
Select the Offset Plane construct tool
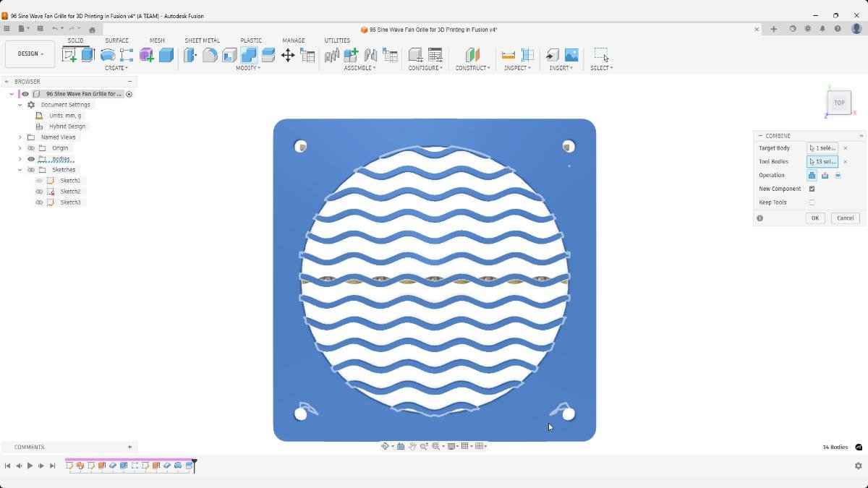(x=472, y=55)
